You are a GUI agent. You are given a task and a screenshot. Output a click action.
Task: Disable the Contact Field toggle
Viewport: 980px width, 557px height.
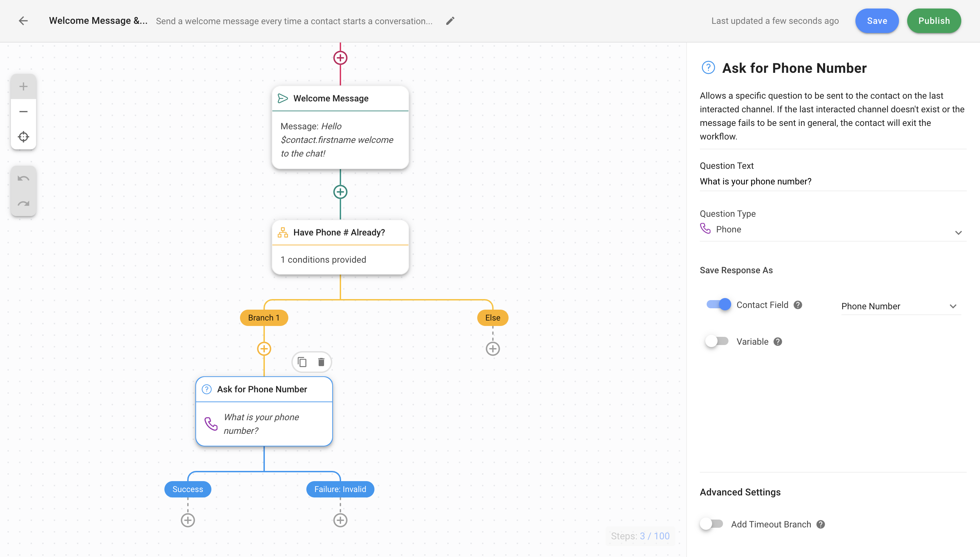pyautogui.click(x=718, y=305)
